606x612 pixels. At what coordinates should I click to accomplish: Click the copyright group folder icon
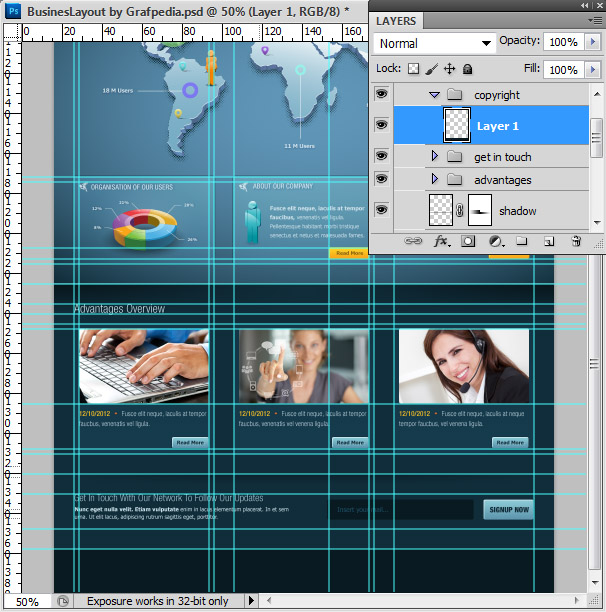coord(454,94)
